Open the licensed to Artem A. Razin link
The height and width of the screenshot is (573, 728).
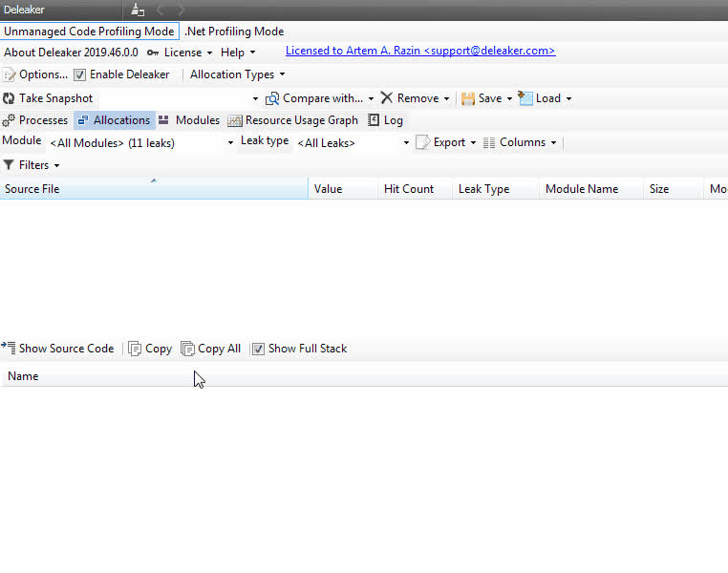click(x=420, y=51)
